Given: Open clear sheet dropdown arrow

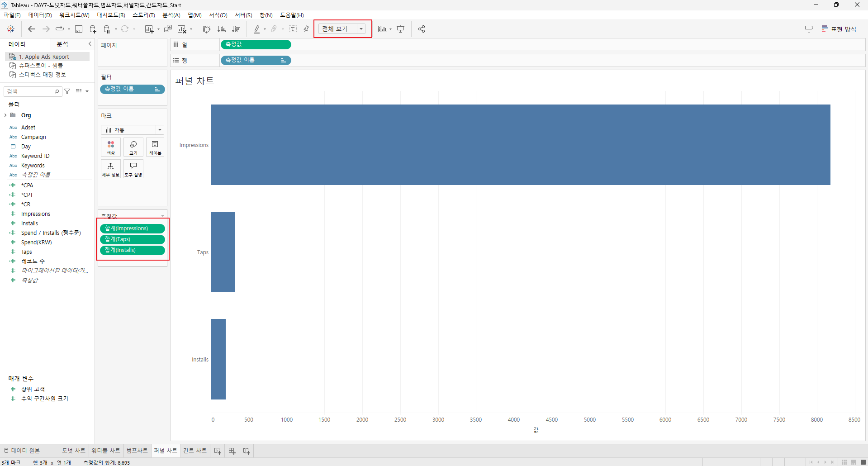Looking at the screenshot, I should point(191,29).
